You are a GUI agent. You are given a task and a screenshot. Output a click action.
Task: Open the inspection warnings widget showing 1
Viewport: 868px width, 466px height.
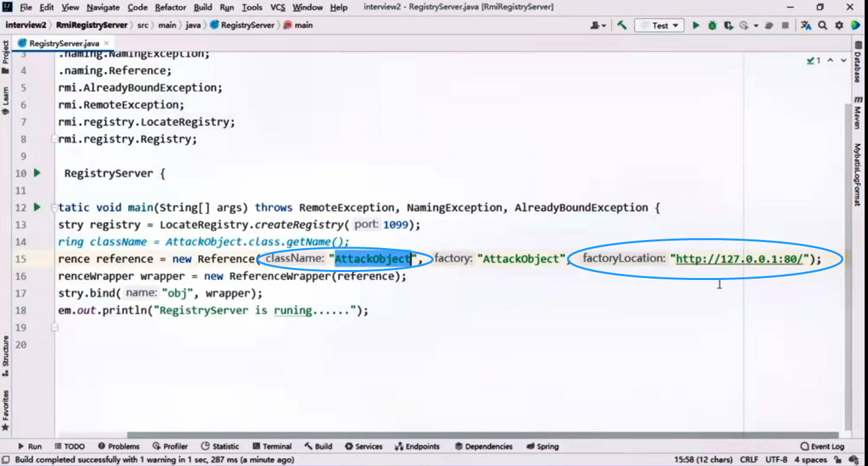click(813, 61)
